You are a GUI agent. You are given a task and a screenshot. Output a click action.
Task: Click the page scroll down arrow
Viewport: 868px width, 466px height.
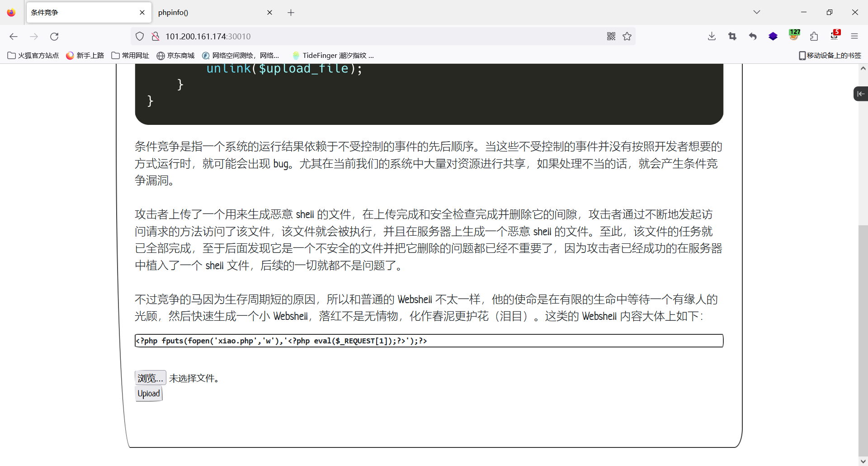(x=863, y=461)
